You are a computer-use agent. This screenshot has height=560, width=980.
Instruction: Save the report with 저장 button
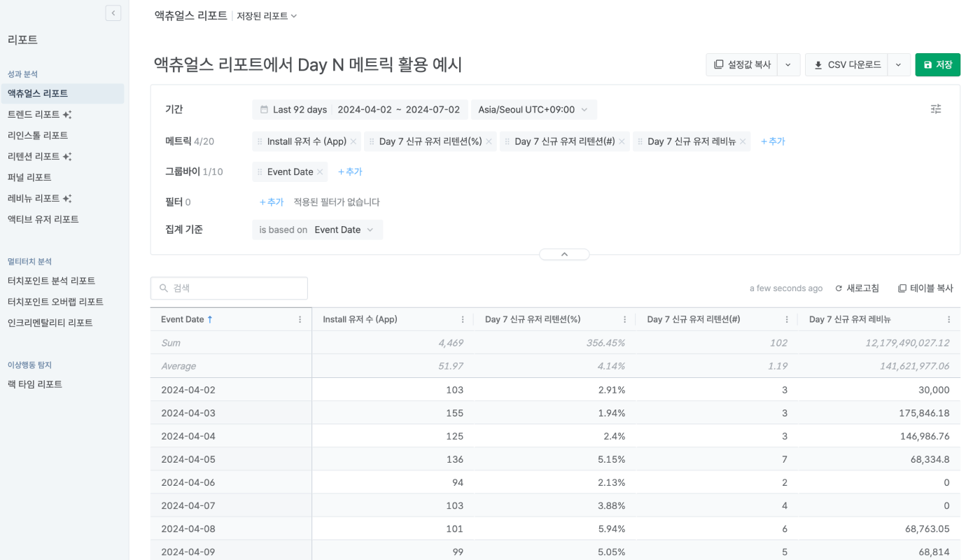click(938, 64)
